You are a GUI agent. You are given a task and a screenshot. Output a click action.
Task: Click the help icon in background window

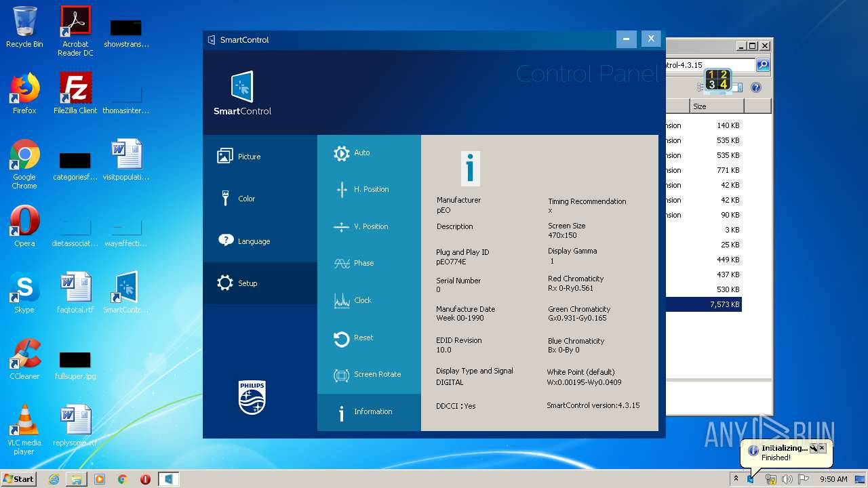tap(756, 87)
